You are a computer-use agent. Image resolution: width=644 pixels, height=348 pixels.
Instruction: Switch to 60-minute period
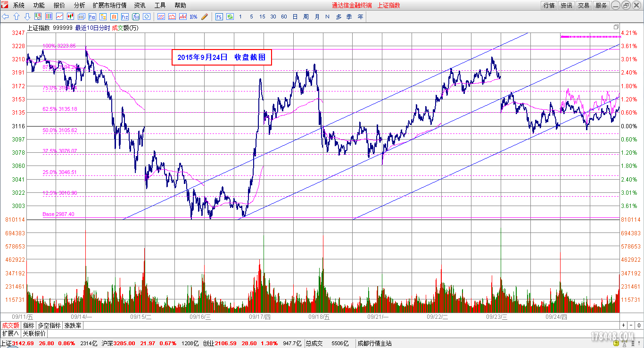(284, 17)
